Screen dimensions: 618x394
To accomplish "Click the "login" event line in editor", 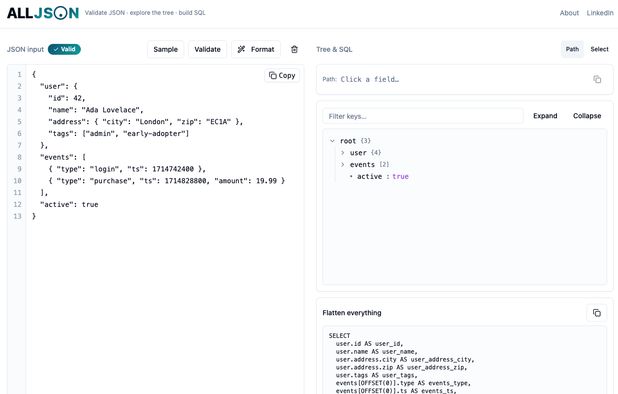I will coord(127,169).
